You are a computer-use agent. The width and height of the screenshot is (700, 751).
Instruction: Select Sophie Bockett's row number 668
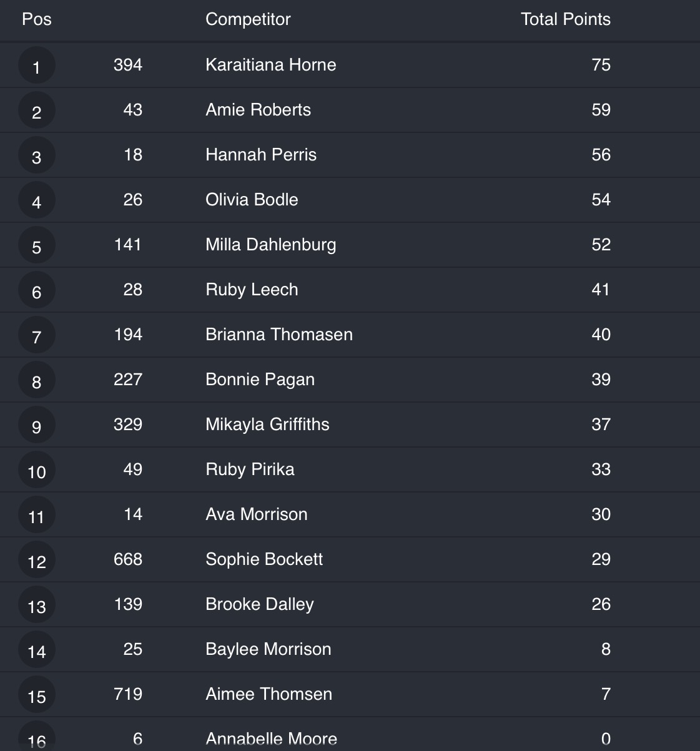(x=128, y=559)
